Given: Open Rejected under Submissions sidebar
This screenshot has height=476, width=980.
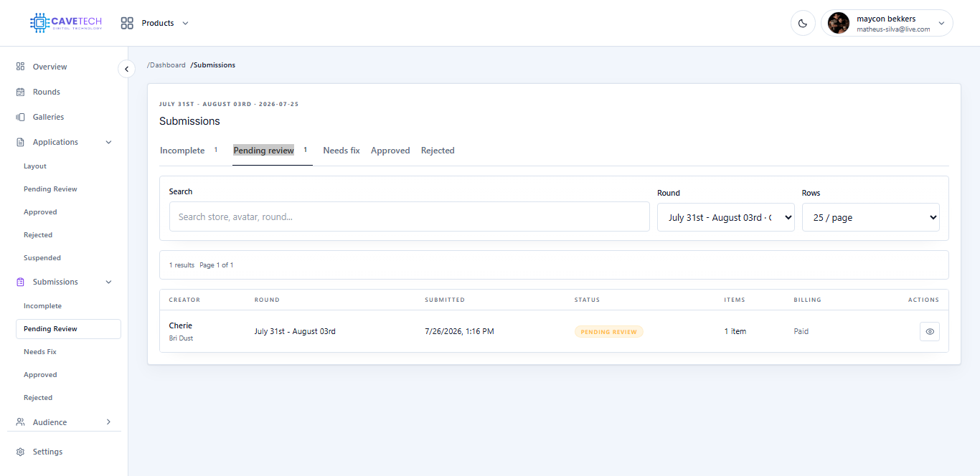Looking at the screenshot, I should (38, 398).
